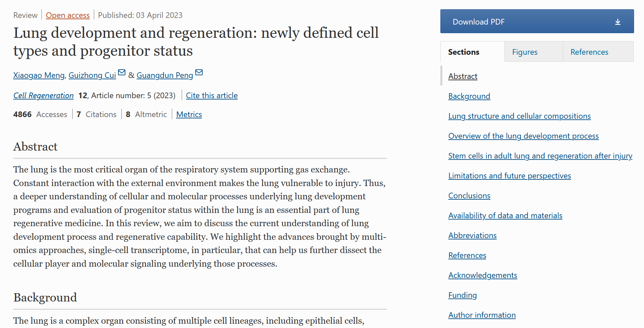Screen dimensions: 644x328
Task: Open the Funding section link
Action: (x=462, y=295)
